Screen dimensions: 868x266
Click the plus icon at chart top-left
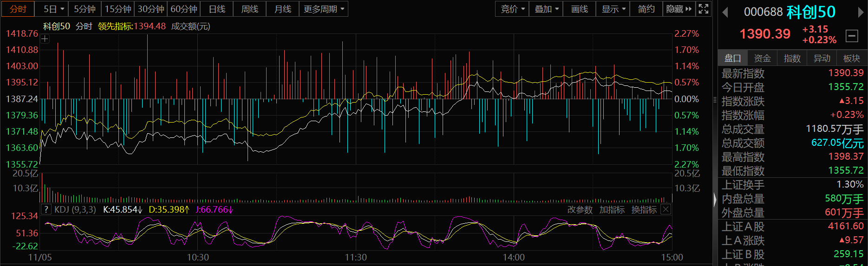coord(45,39)
